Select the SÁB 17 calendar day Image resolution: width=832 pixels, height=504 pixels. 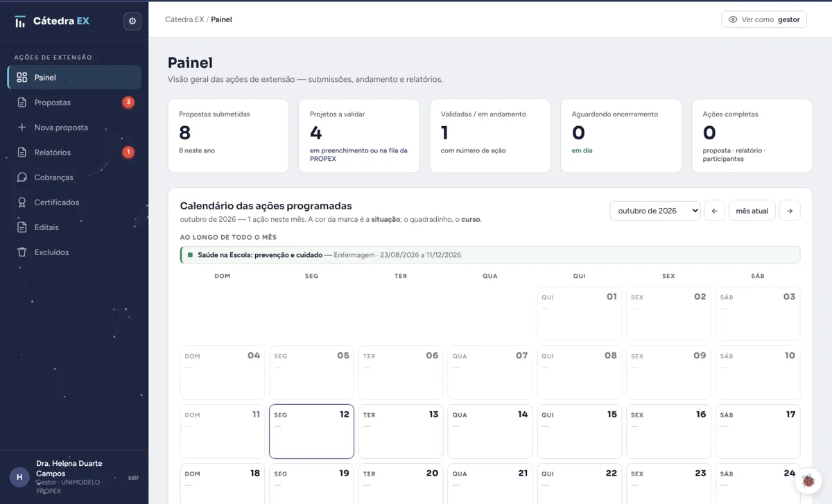pyautogui.click(x=758, y=431)
